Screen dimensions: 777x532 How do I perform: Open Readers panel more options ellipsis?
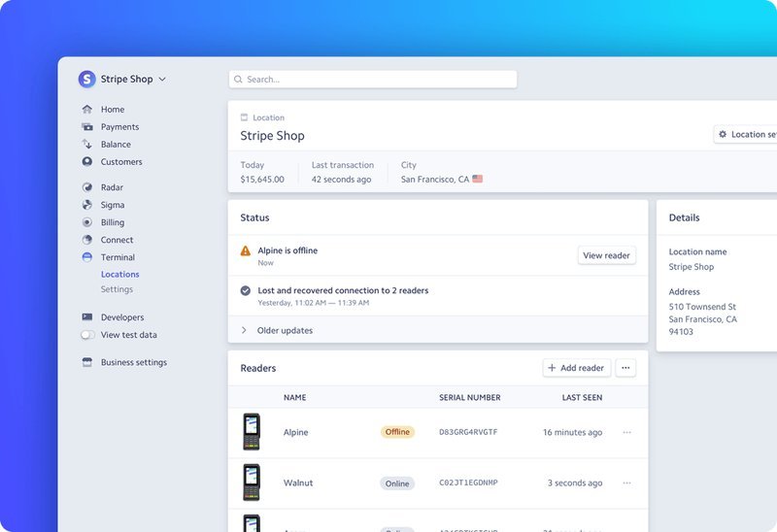625,368
